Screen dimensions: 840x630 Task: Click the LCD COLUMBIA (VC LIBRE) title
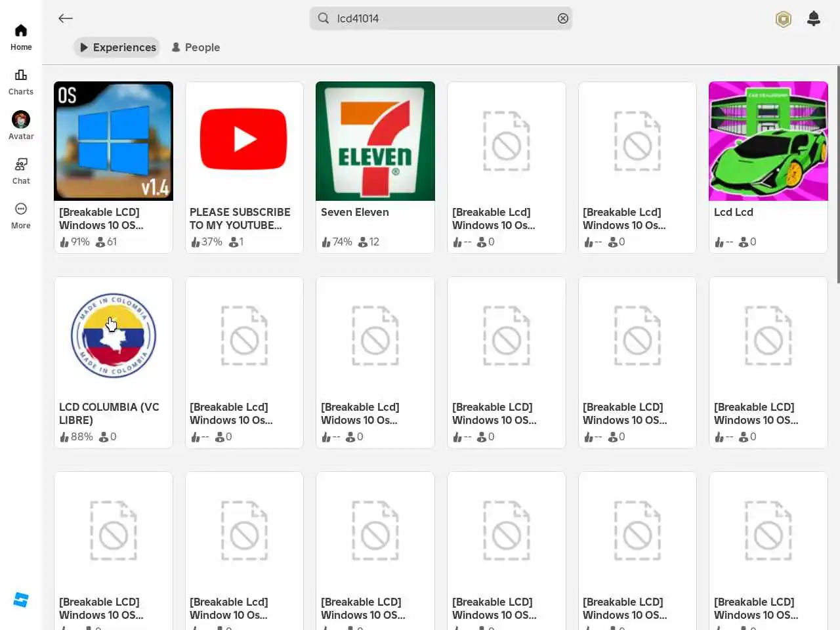coord(109,413)
